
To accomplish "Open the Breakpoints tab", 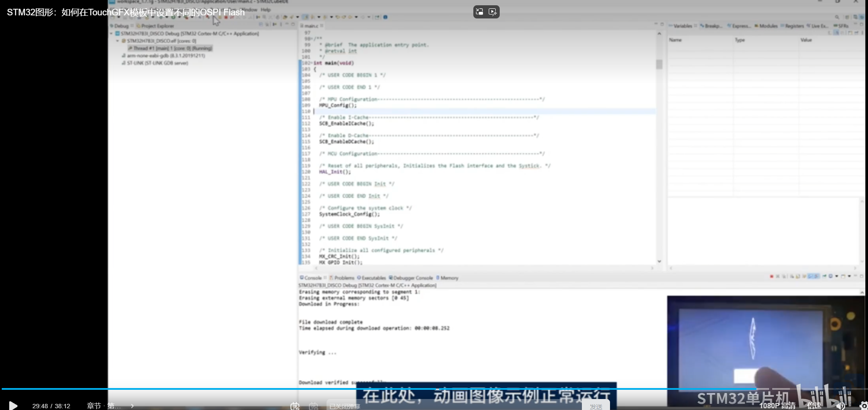I will pyautogui.click(x=711, y=26).
